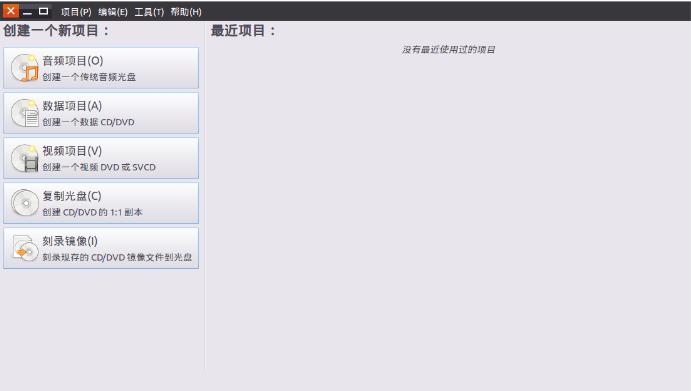
Task: Click the 最近项目 heading
Action: [243, 31]
